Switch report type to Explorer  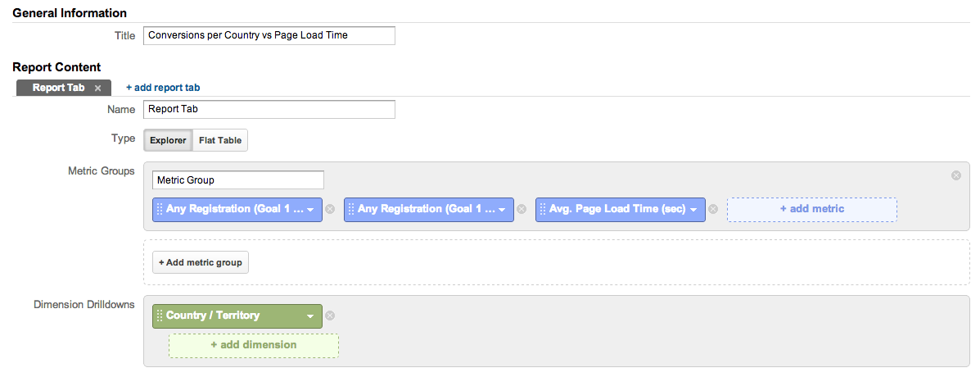tap(168, 140)
